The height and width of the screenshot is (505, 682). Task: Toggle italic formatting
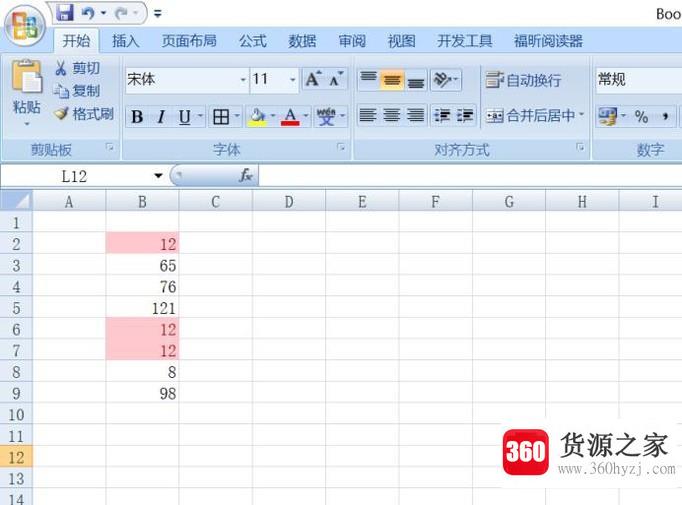click(161, 117)
